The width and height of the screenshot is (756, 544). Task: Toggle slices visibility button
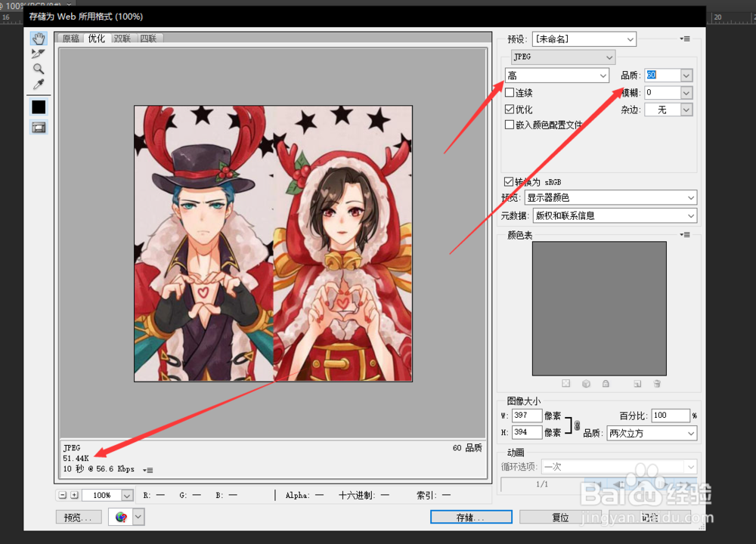click(39, 128)
